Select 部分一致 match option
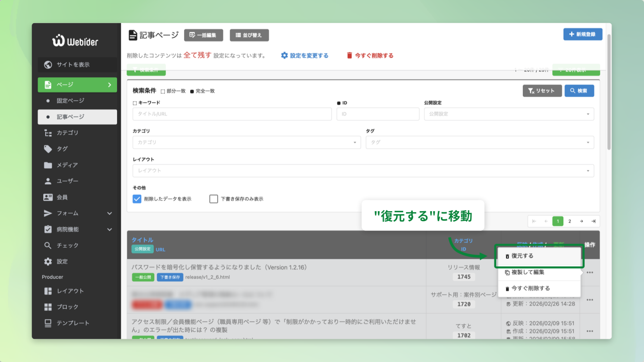This screenshot has width=644, height=362. pyautogui.click(x=173, y=91)
